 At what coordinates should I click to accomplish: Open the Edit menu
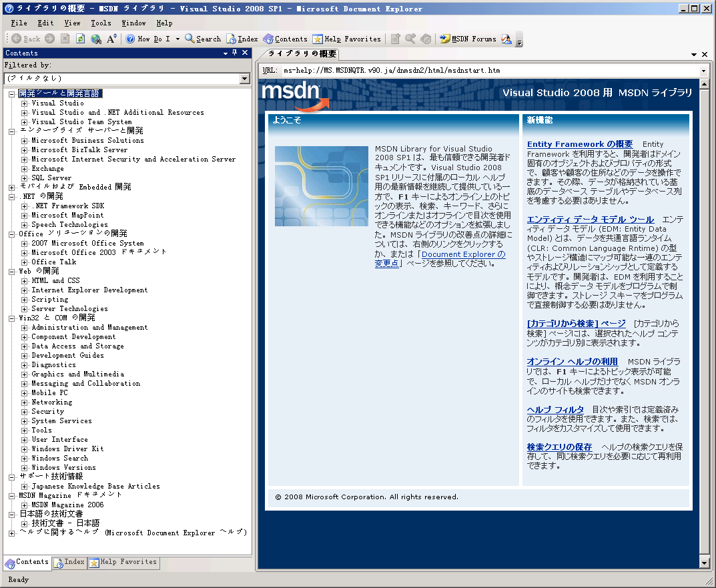pos(45,23)
